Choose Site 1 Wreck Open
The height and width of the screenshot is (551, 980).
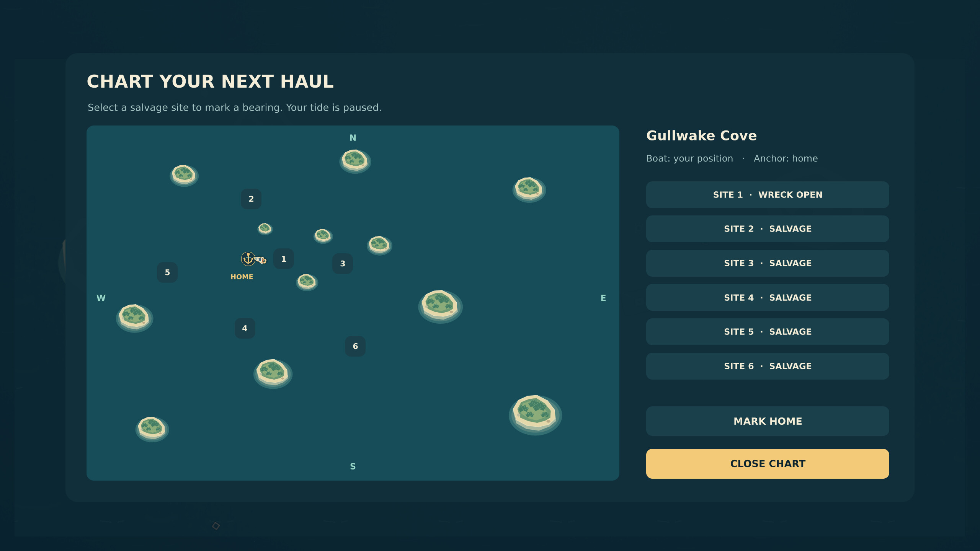tap(768, 195)
